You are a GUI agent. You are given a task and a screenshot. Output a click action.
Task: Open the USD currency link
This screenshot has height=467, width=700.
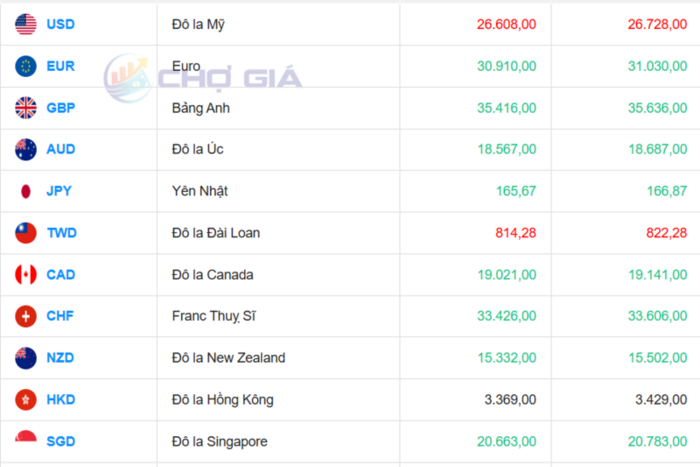tap(60, 24)
